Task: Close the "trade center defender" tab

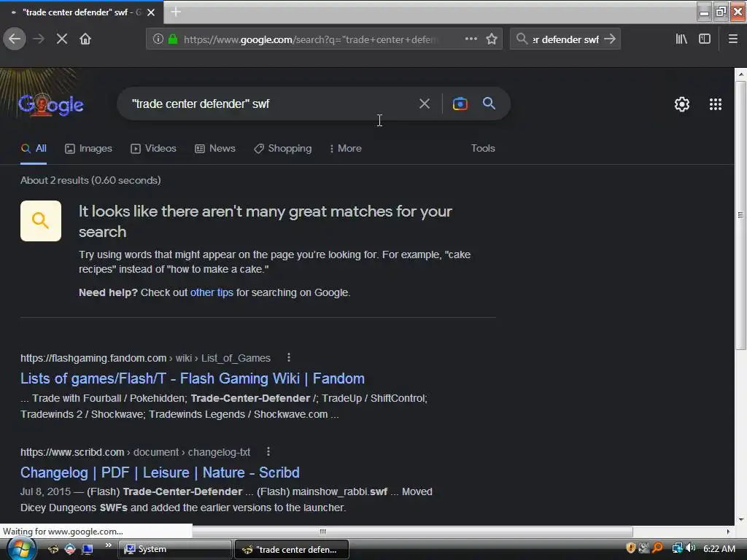Action: (x=151, y=12)
